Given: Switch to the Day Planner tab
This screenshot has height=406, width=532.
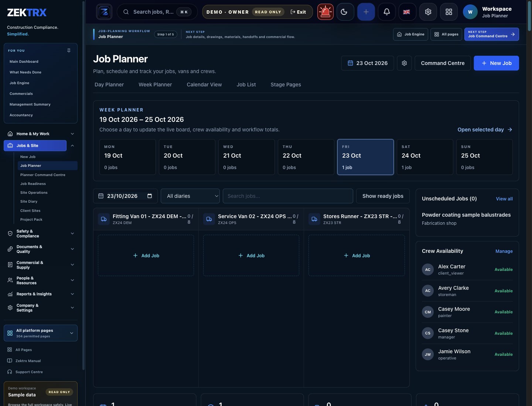Looking at the screenshot, I should (x=109, y=85).
